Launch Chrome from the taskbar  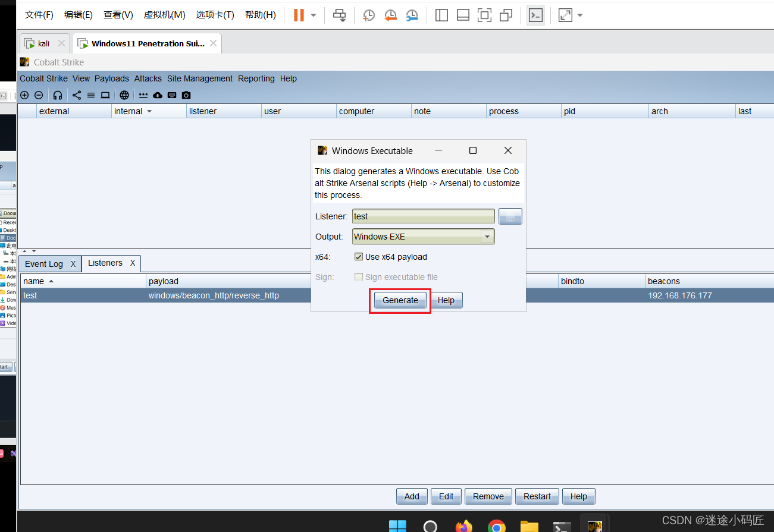(496, 526)
